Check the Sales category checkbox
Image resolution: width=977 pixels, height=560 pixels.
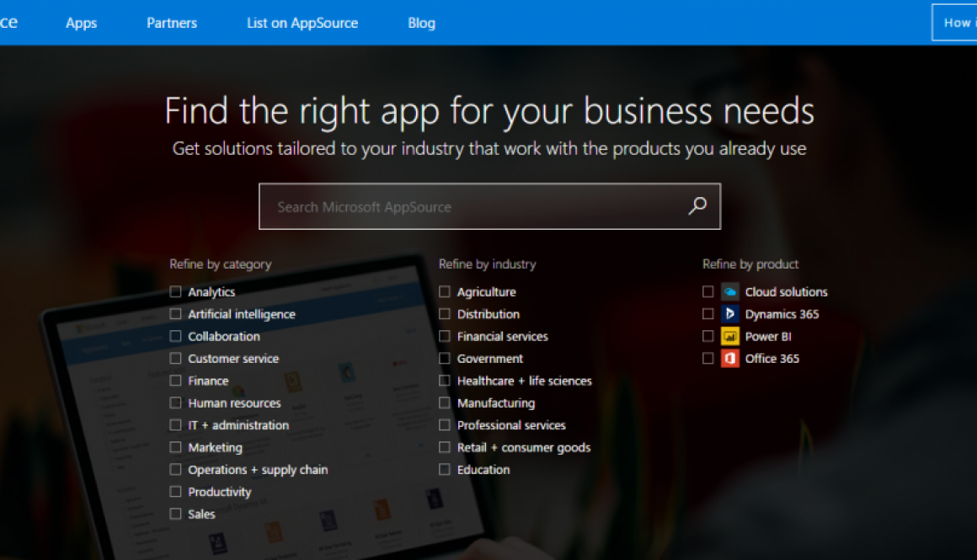(176, 514)
